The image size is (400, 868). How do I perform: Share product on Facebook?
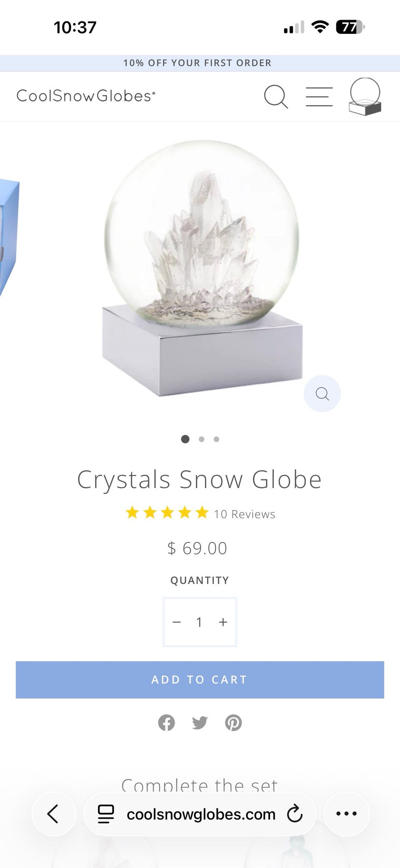[x=166, y=722]
